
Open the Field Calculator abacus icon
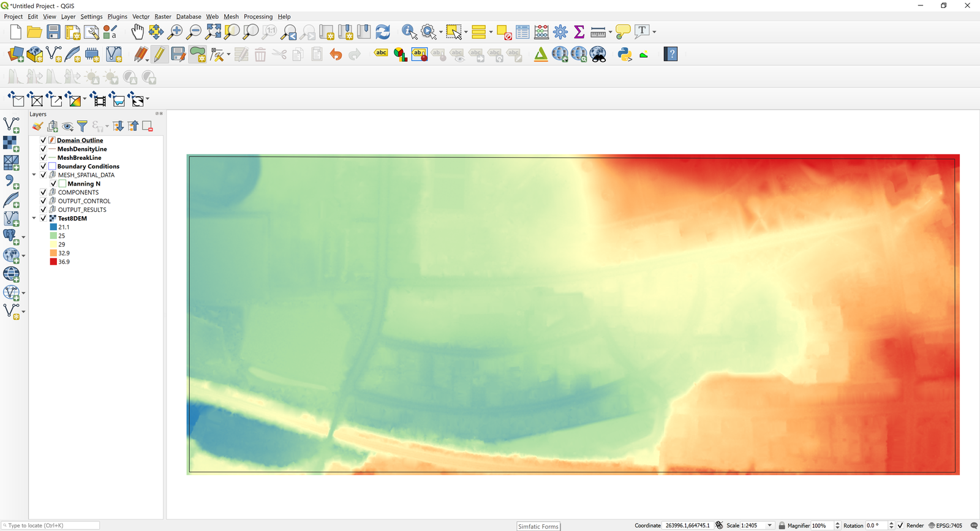tap(541, 32)
